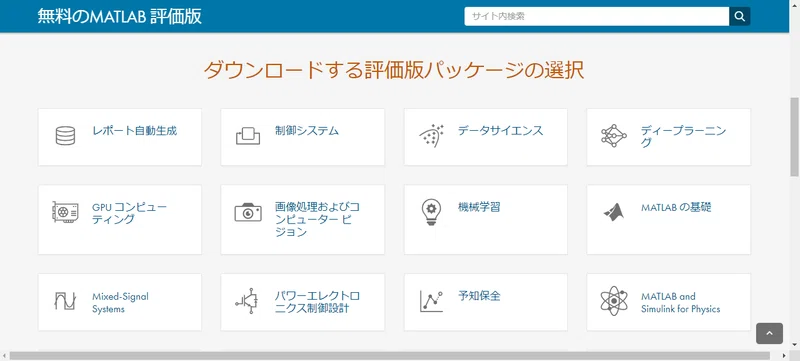This screenshot has width=800, height=361.
Task: Click the MATLAB logo icon for MATLAB の基礎
Action: coord(614,212)
